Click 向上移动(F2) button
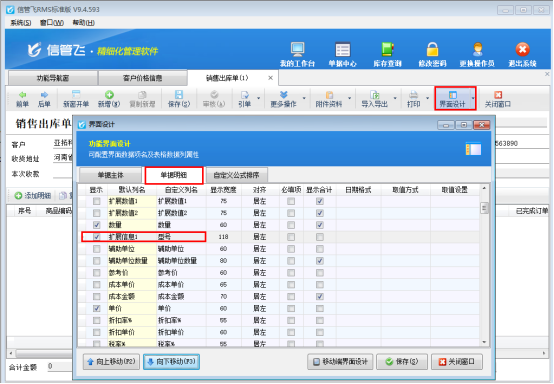 [x=111, y=362]
